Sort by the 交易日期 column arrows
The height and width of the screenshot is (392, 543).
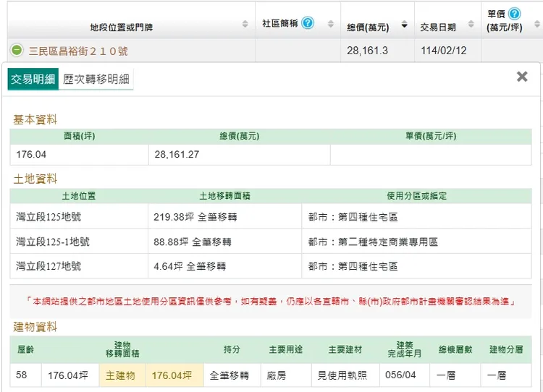pos(471,24)
